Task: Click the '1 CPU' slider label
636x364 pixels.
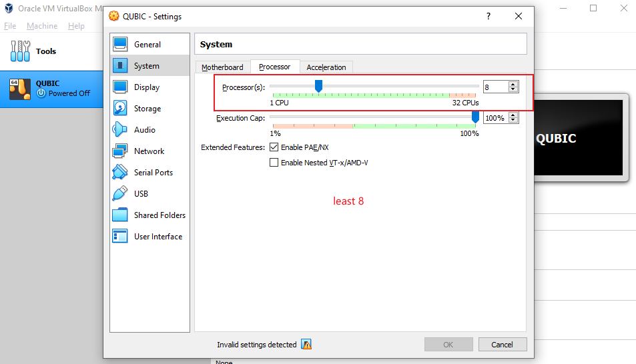Action: (x=280, y=103)
